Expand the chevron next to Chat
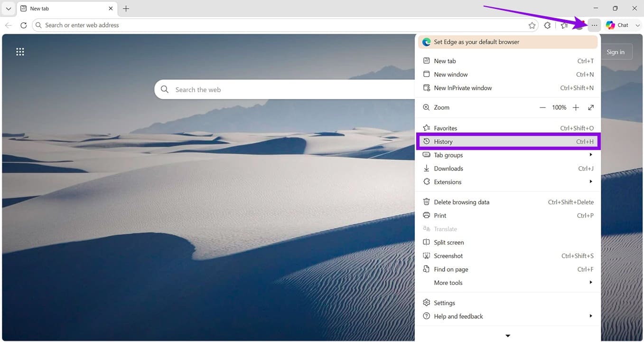This screenshot has width=644, height=342. 638,25
